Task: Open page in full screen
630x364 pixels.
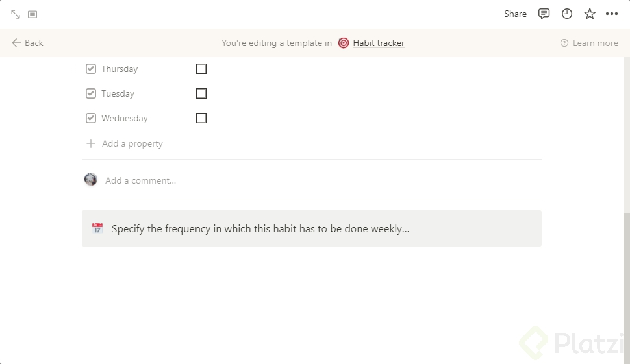Action: pos(16,14)
